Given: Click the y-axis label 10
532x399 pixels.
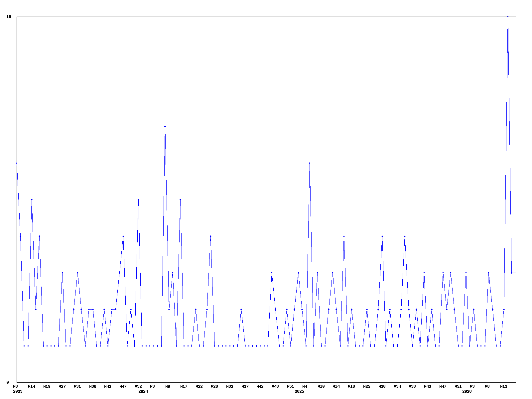Looking at the screenshot, I should (x=9, y=17).
